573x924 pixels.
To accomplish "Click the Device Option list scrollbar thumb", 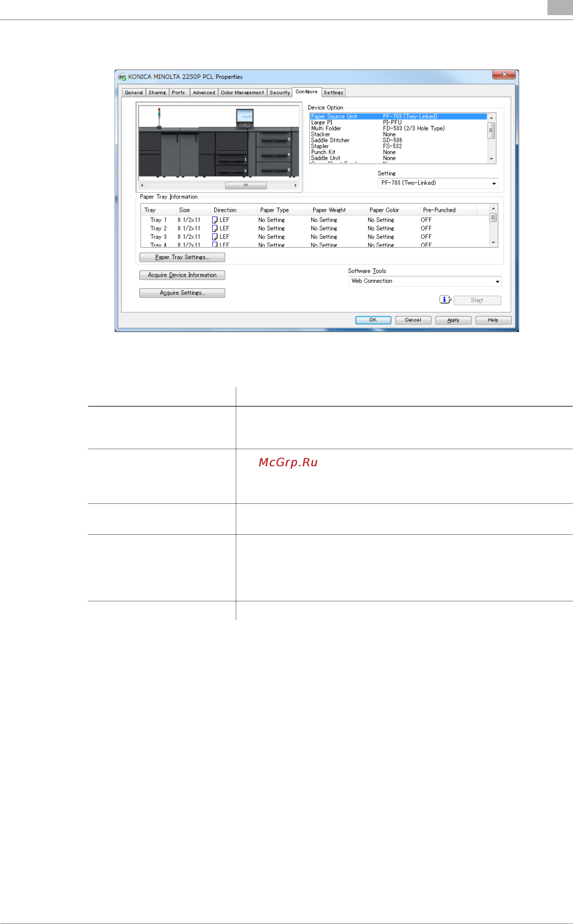I will click(x=492, y=130).
